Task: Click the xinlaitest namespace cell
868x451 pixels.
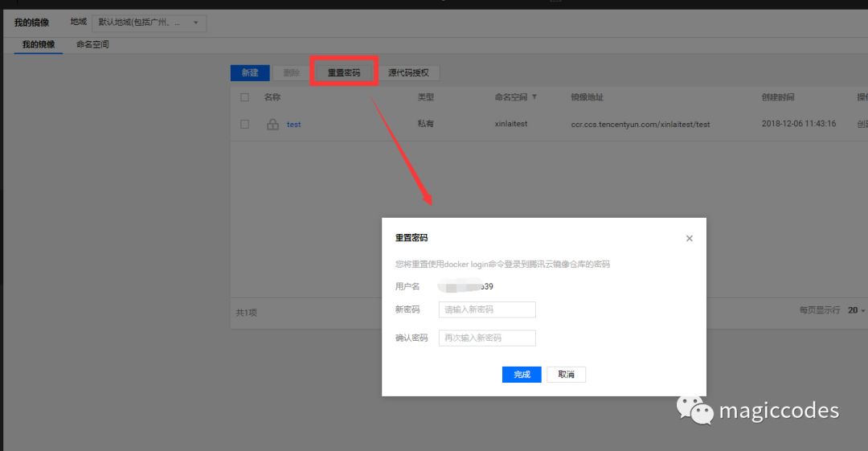Action: click(511, 124)
